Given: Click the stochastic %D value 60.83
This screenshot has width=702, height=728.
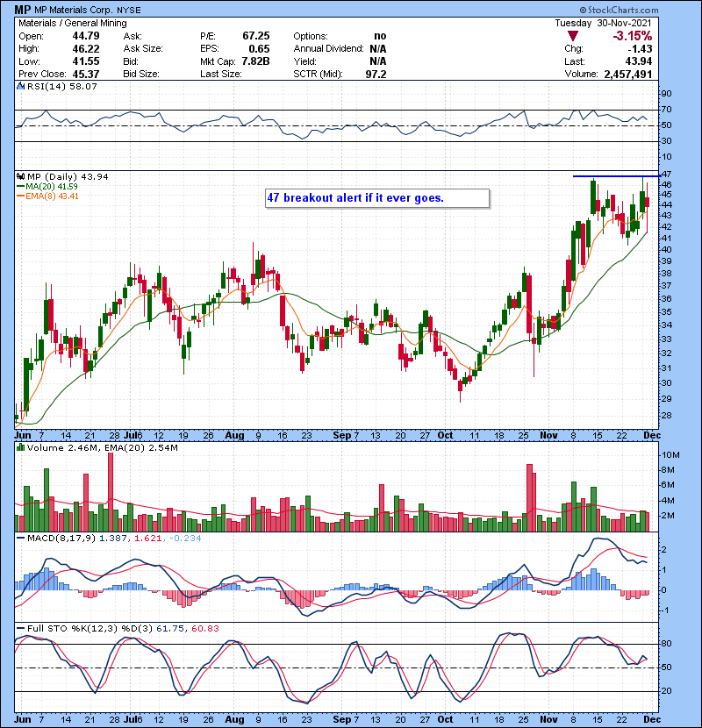Looking at the screenshot, I should click(204, 629).
